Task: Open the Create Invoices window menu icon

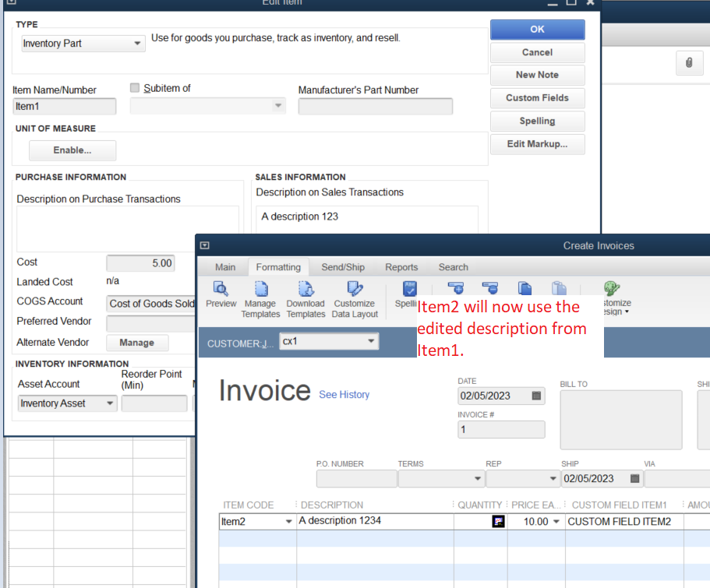Action: coord(205,245)
